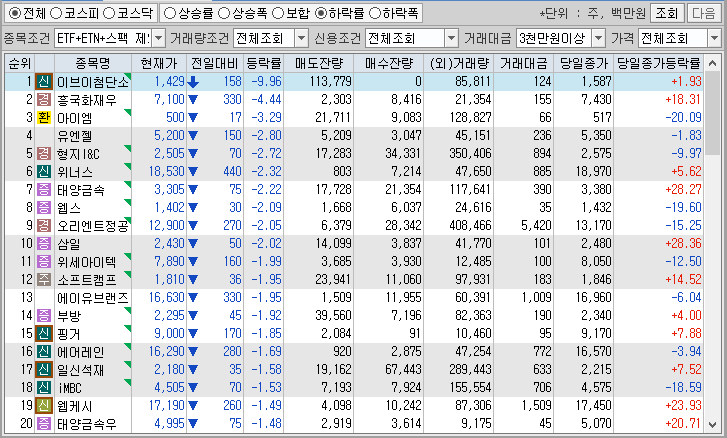This screenshot has width=727, height=438.
Task: Click the 경 badge for 형지I&C
Action: click(44, 153)
